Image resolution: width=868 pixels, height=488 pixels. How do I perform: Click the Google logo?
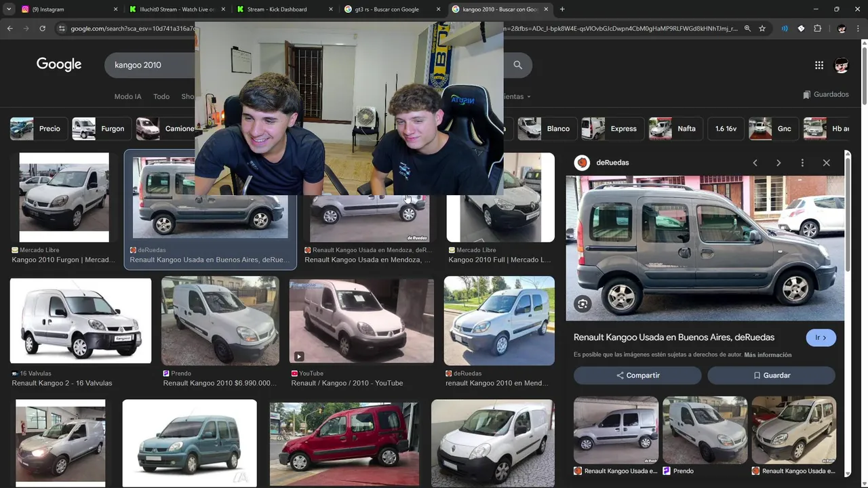pos(59,64)
